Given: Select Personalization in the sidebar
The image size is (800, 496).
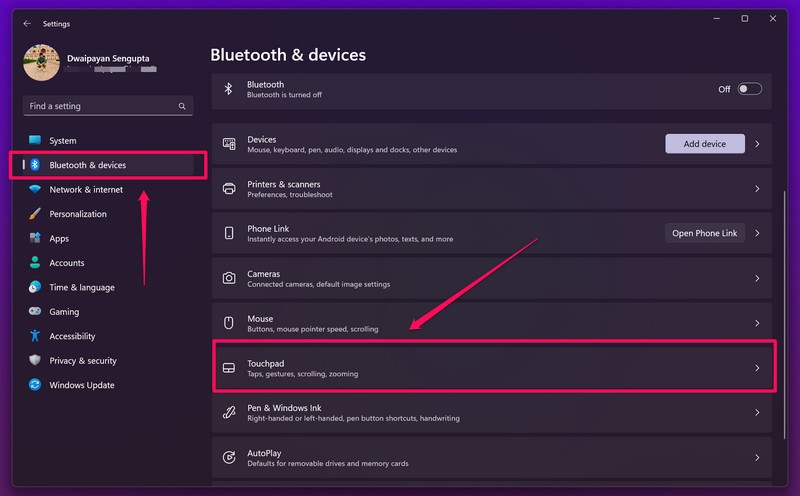Looking at the screenshot, I should (x=78, y=214).
